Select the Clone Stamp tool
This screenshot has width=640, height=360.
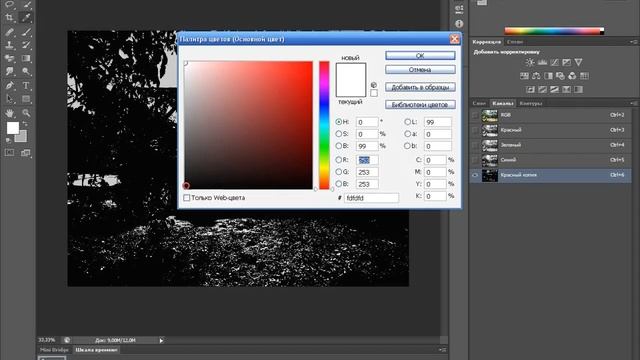point(9,45)
